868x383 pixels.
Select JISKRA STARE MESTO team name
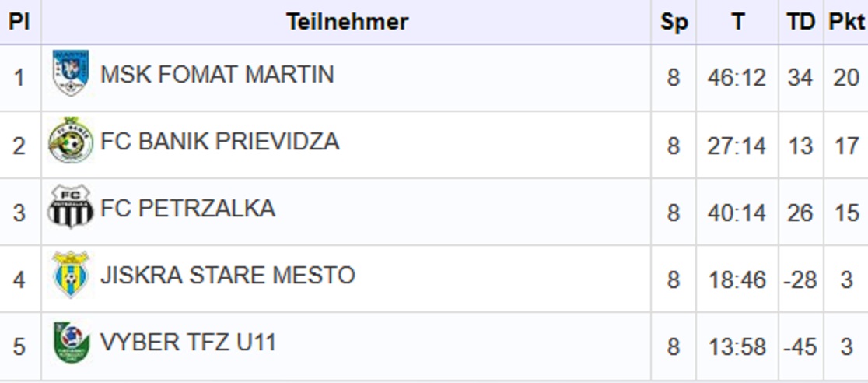click(228, 276)
